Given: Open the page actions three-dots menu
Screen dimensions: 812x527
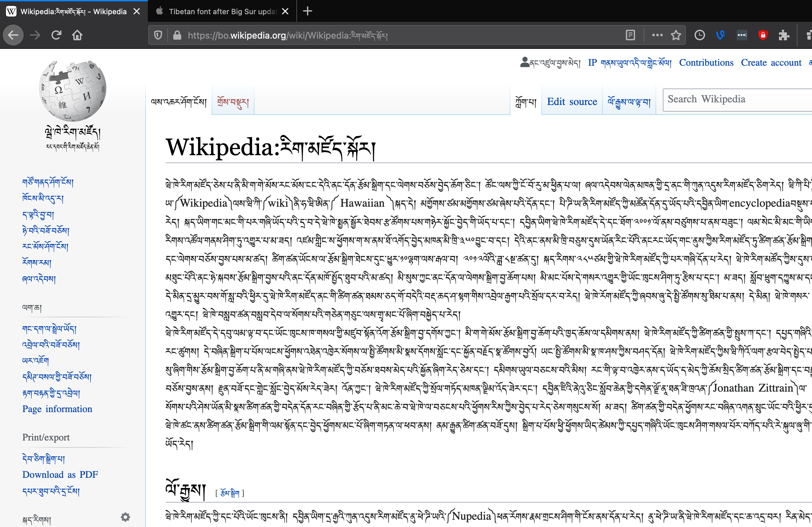Looking at the screenshot, I should [x=657, y=35].
